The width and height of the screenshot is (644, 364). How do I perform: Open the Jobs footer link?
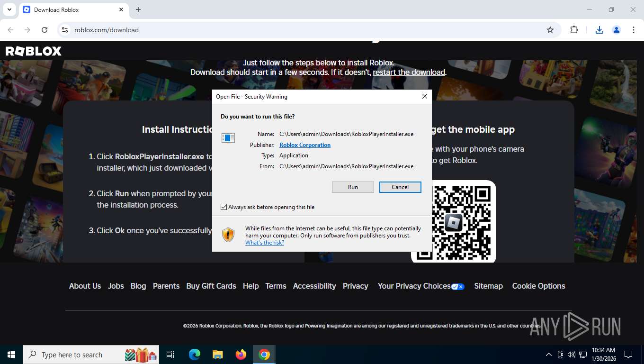(x=116, y=286)
